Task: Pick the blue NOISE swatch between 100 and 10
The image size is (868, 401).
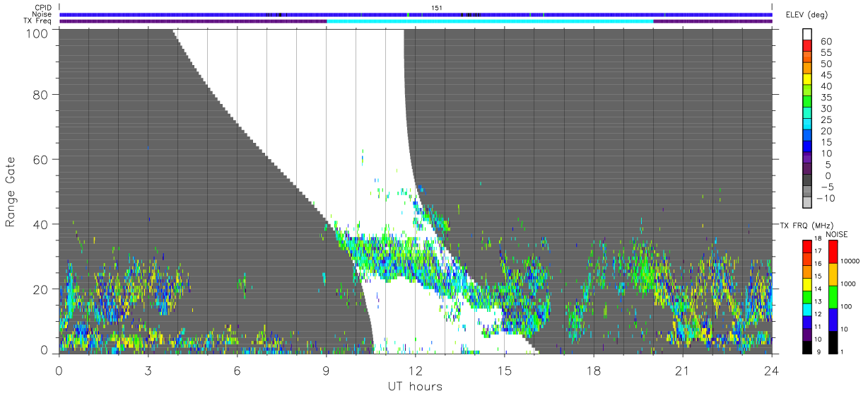Action: coord(832,319)
